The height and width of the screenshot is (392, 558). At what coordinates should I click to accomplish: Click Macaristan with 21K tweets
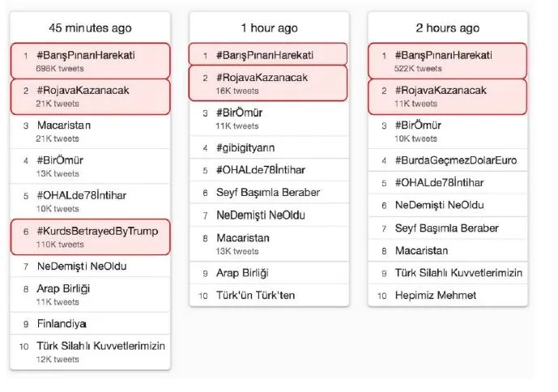click(91, 131)
